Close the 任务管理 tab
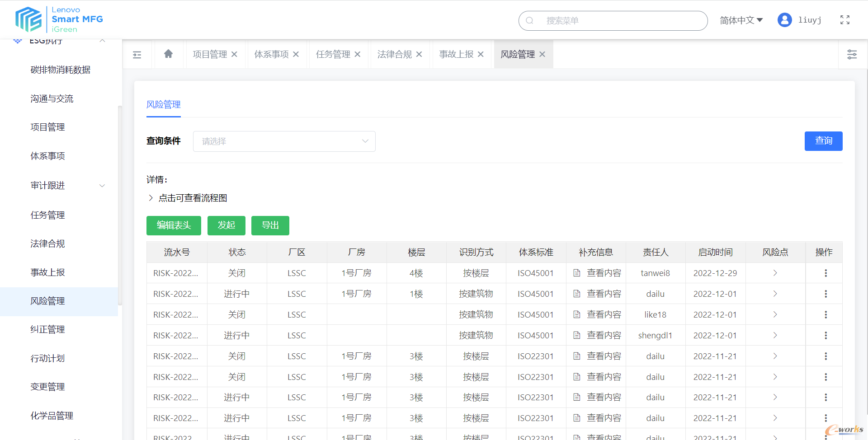Image resolution: width=868 pixels, height=440 pixels. point(357,54)
